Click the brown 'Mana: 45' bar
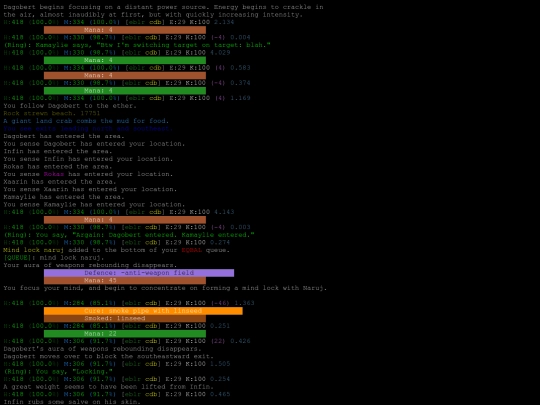Screen dimensions: 540x405 click(x=125, y=280)
